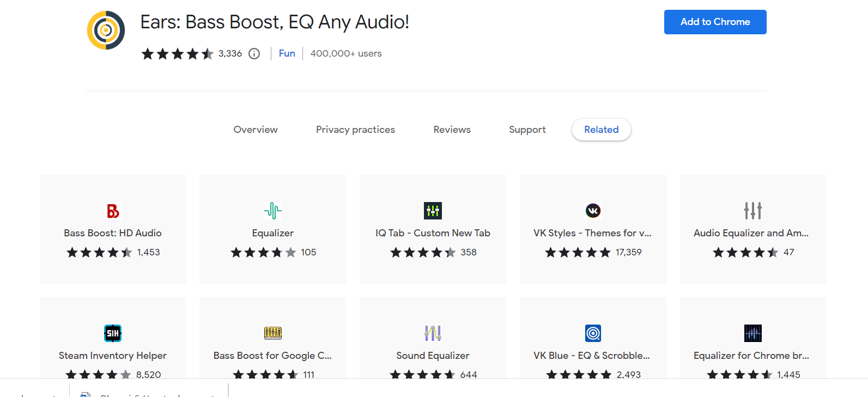The height and width of the screenshot is (397, 868).
Task: Click the Sound Equalizer icon
Action: click(x=433, y=333)
